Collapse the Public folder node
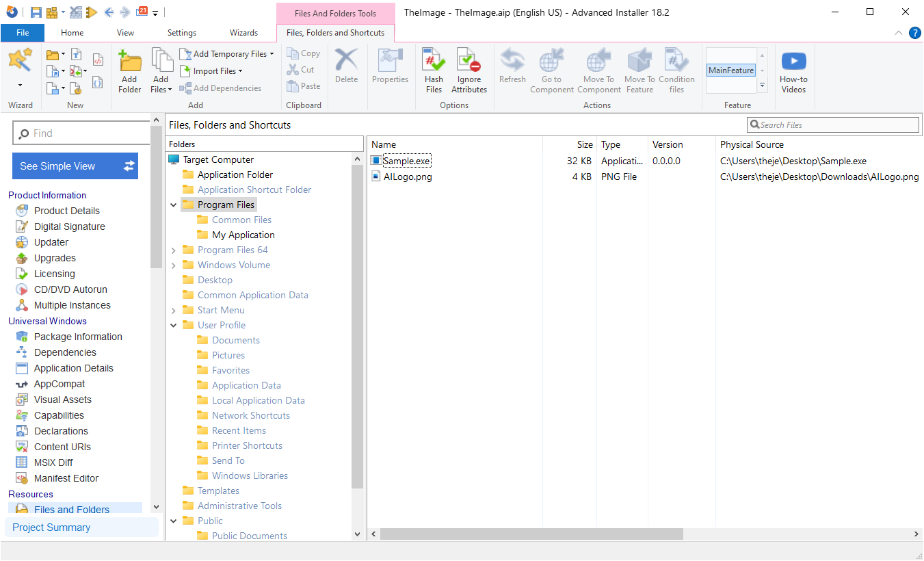924x561 pixels. click(174, 521)
